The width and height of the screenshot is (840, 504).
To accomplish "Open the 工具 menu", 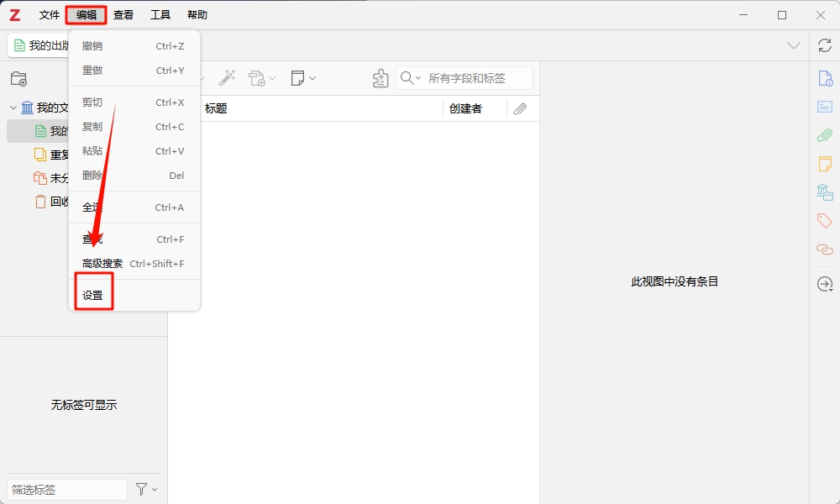I will pyautogui.click(x=160, y=14).
